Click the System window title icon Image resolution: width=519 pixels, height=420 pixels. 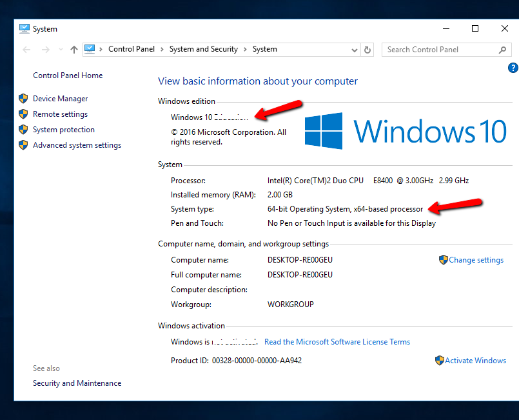tap(24, 29)
